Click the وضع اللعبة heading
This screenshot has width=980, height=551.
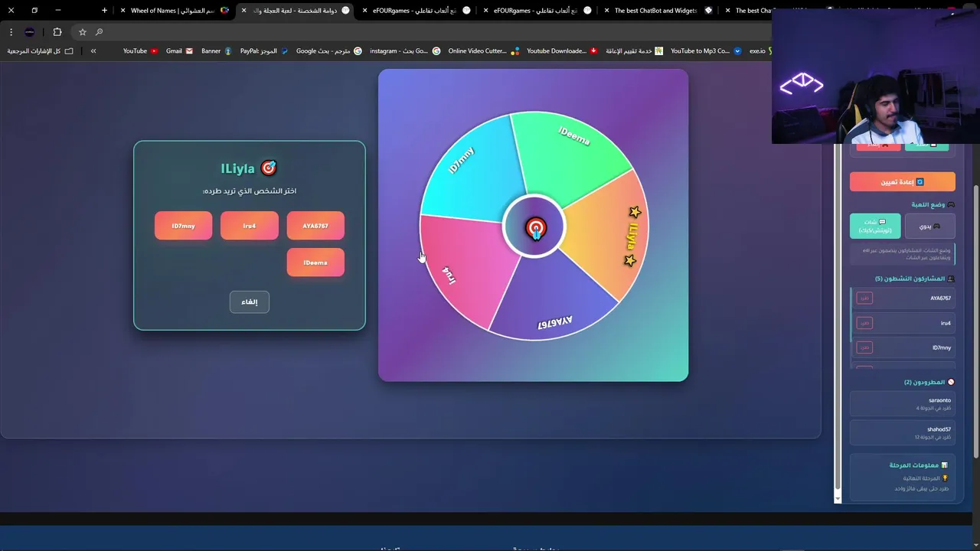tap(933, 204)
